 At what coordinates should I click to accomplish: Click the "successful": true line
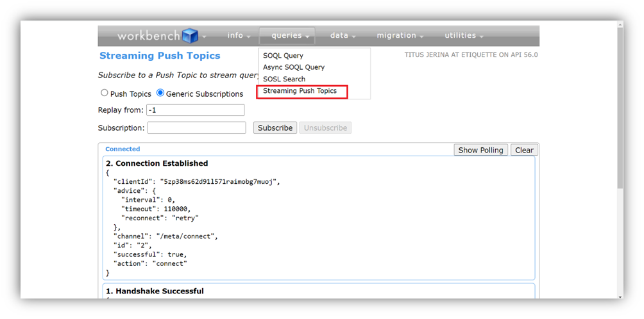pyautogui.click(x=150, y=255)
